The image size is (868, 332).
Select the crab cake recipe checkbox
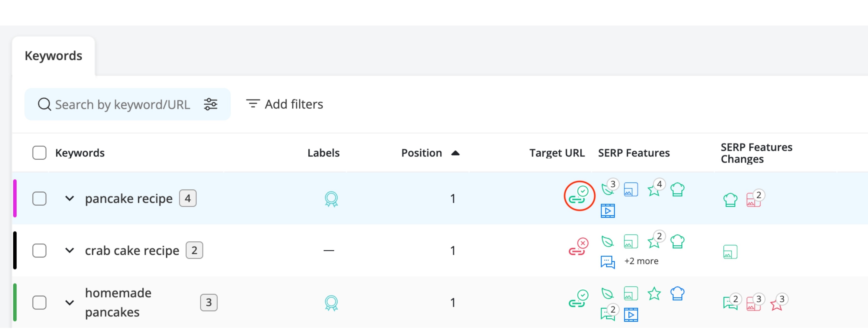40,251
